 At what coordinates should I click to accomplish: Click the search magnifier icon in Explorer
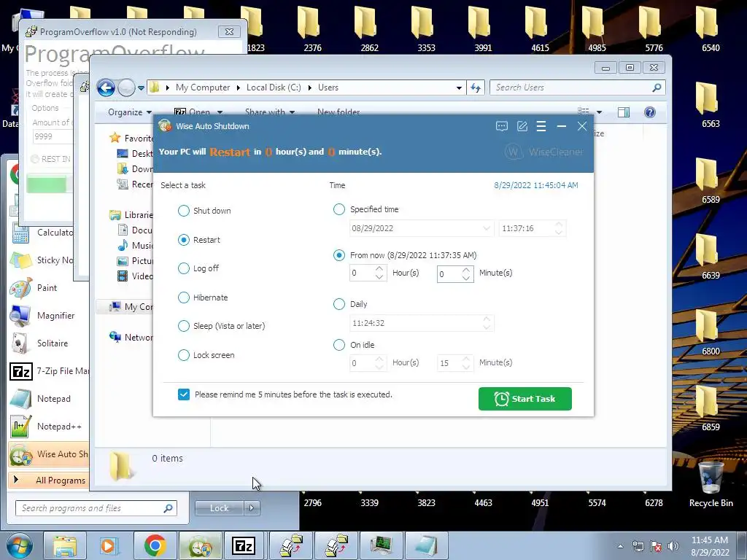657,87
